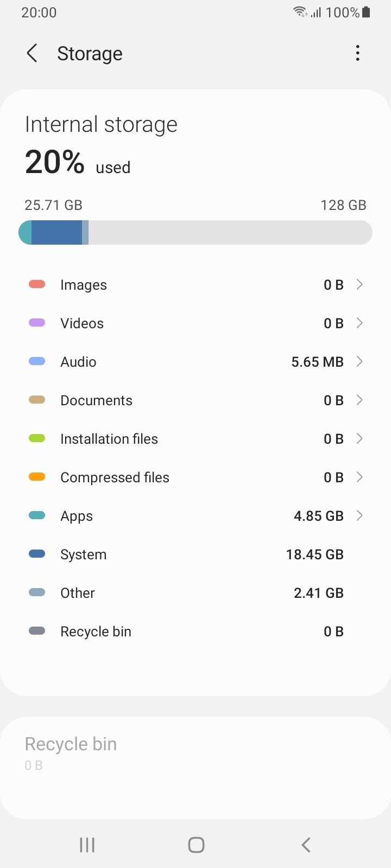The width and height of the screenshot is (391, 868).
Task: Expand the Audio category chevron
Action: [x=359, y=361]
